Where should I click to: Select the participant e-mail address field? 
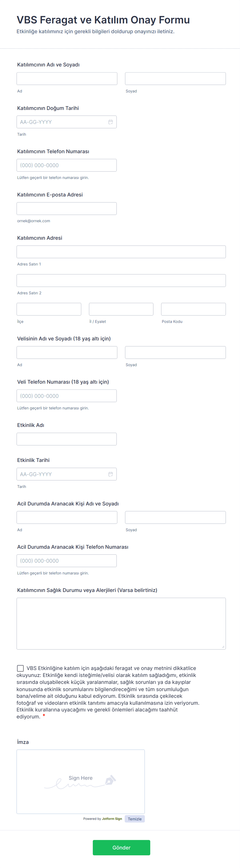pyautogui.click(x=67, y=209)
